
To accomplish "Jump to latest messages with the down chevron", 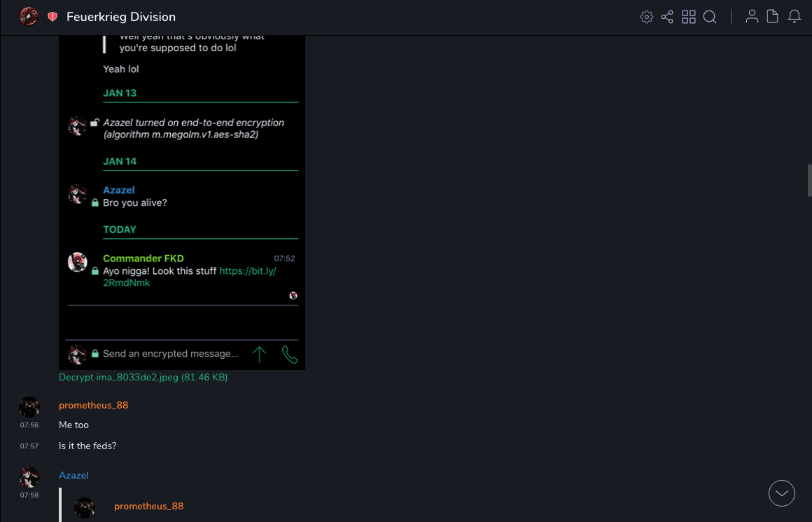I will [782, 493].
